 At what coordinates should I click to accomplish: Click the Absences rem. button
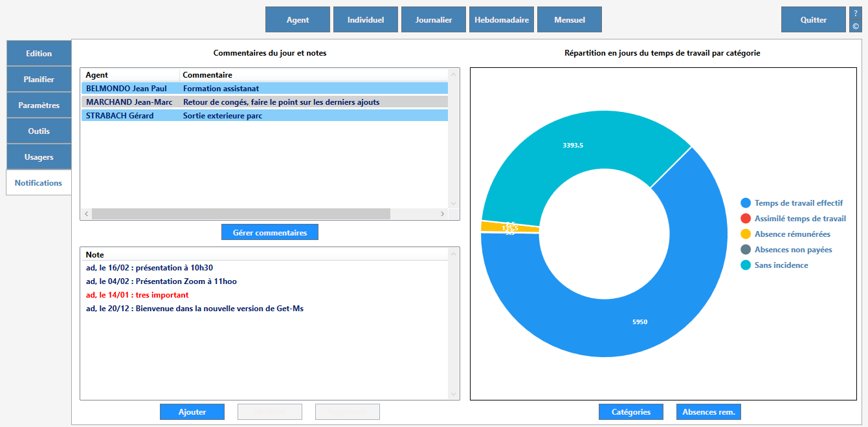coord(709,412)
